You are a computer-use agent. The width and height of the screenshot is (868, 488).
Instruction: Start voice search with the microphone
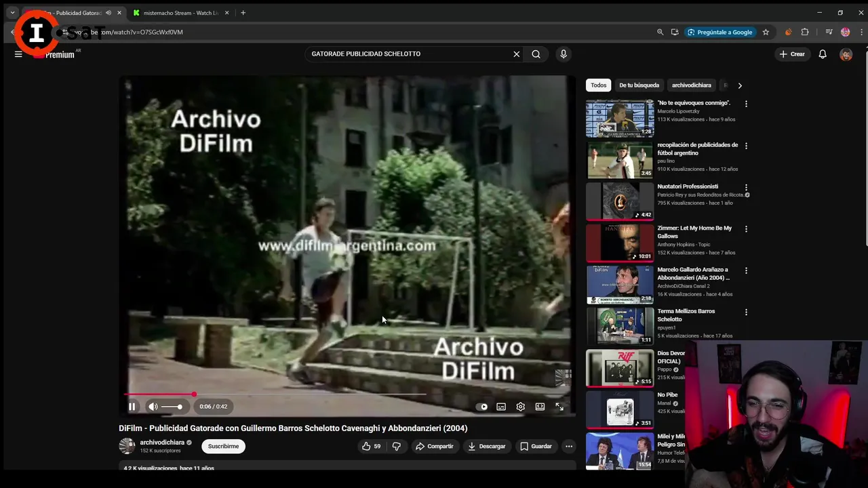(564, 54)
